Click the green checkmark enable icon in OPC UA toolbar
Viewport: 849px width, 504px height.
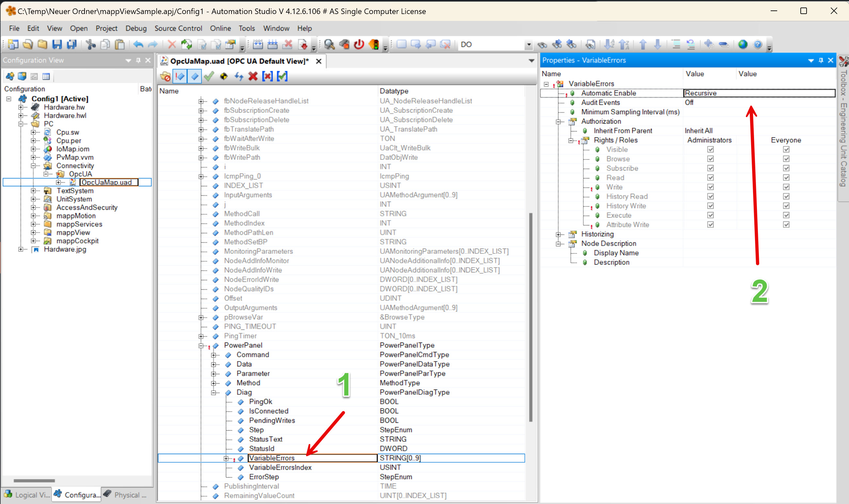pyautogui.click(x=209, y=76)
